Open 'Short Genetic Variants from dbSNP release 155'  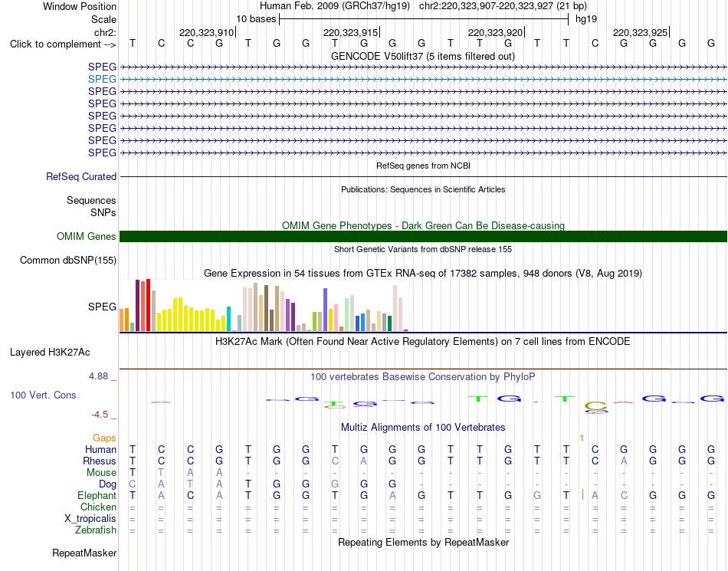pyautogui.click(x=423, y=249)
